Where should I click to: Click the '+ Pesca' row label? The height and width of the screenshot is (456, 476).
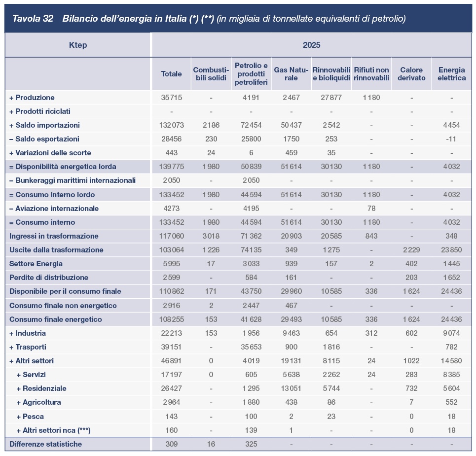pos(30,417)
